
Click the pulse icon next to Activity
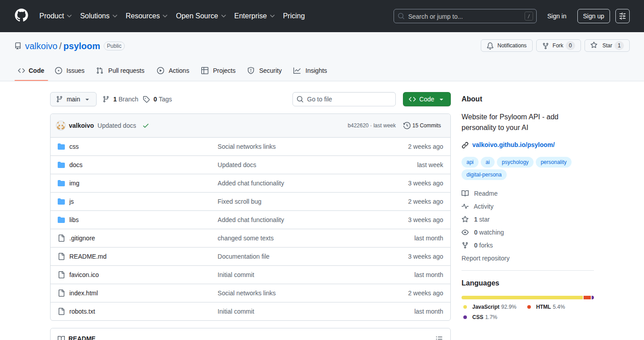[x=465, y=206]
